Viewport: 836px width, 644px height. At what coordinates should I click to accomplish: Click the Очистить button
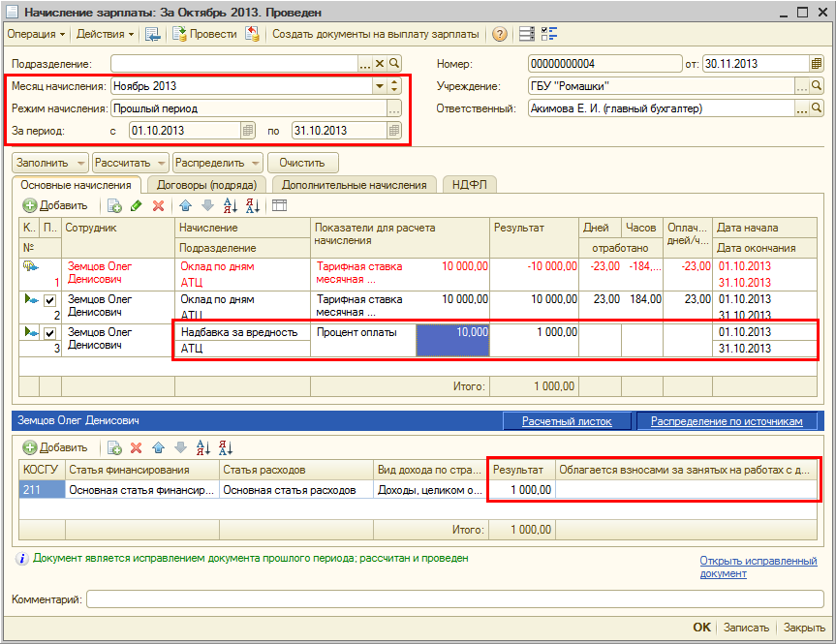click(302, 163)
